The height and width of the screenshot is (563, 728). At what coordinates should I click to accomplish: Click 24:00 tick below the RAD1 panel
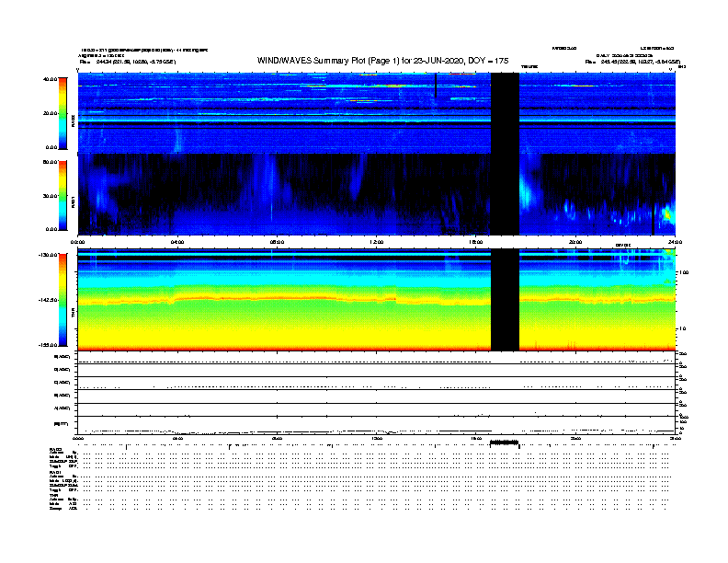(675, 242)
